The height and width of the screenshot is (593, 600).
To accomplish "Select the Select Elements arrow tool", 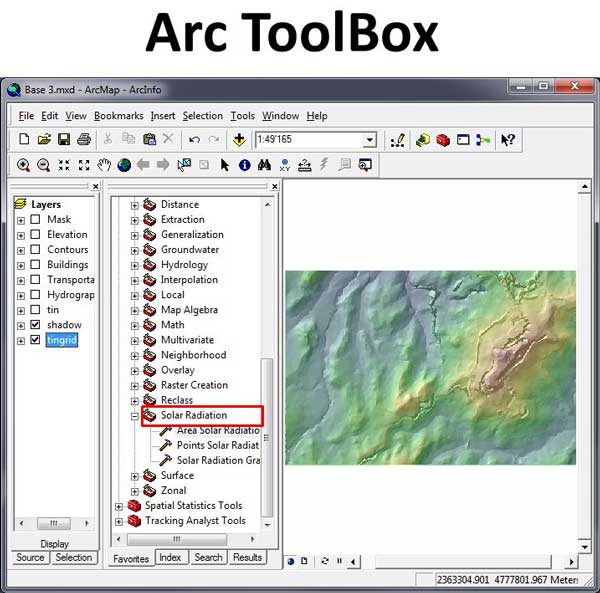I will click(x=225, y=165).
